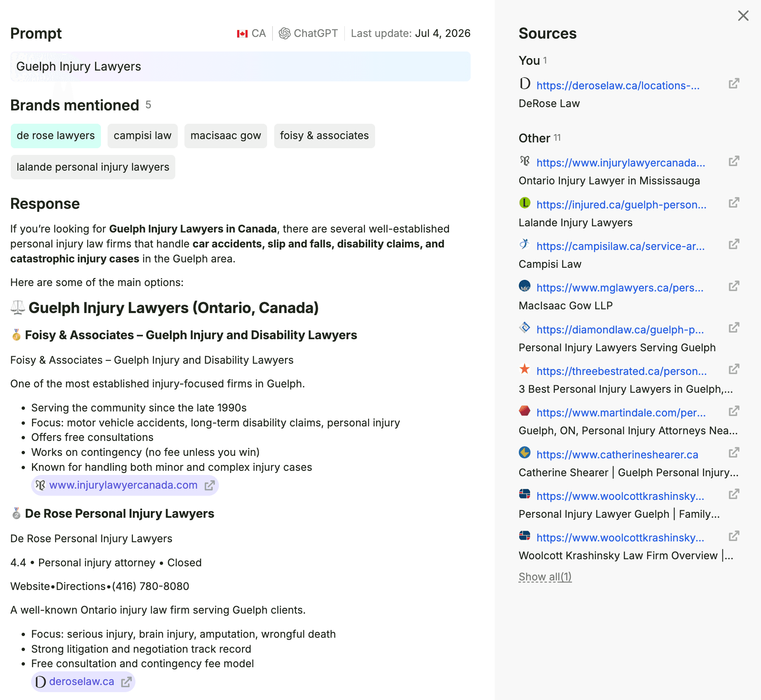Screen dimensions: 761x700
Task: Click the ChatGPT logo icon
Action: pos(285,33)
